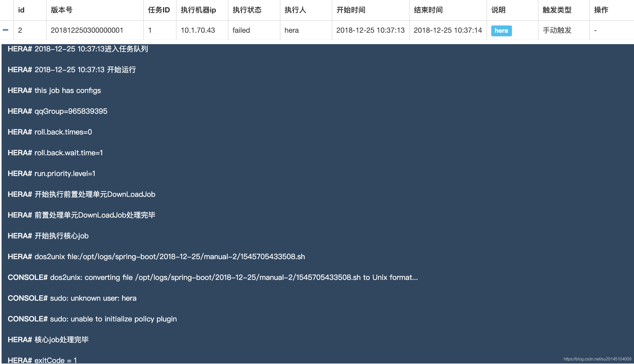Sort by the id column header
The width and height of the screenshot is (634, 364).
click(x=21, y=10)
